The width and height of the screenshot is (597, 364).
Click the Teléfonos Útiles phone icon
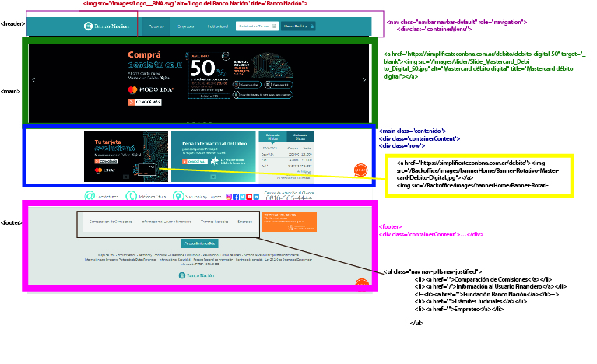(x=132, y=197)
